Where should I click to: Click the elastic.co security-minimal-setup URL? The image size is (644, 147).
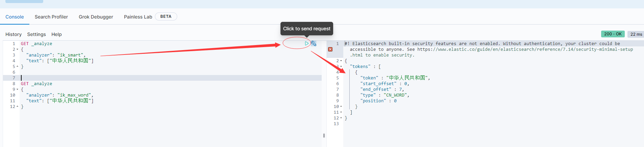click(x=525, y=49)
